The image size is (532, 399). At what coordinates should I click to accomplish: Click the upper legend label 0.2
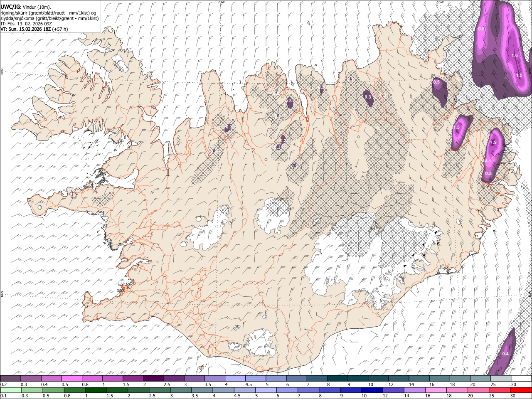point(3,384)
